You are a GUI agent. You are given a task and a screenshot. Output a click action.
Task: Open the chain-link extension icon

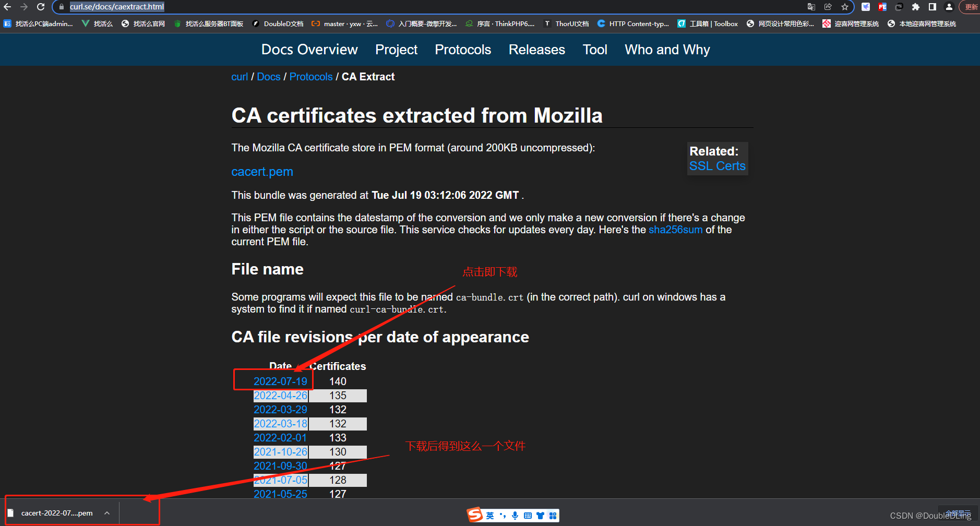tap(899, 7)
